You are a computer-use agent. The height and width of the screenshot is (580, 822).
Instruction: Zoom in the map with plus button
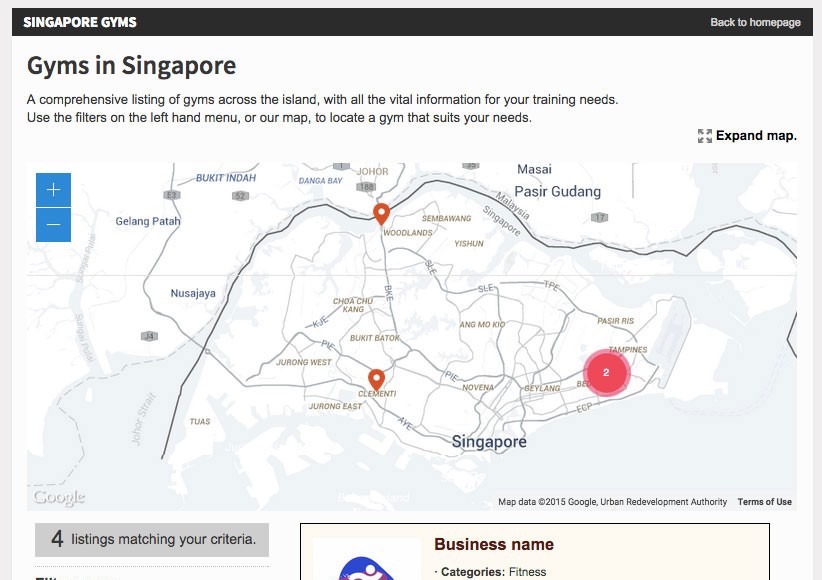click(x=53, y=190)
